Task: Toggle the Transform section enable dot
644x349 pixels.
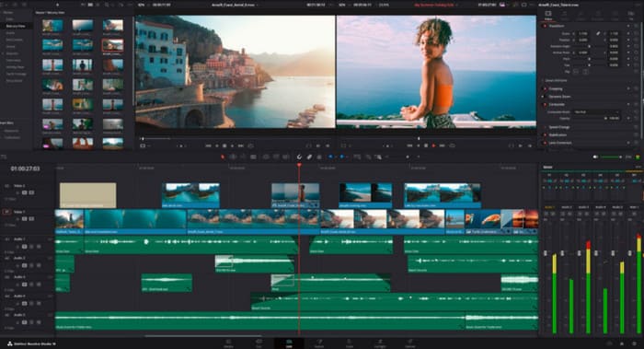Action: pos(545,26)
